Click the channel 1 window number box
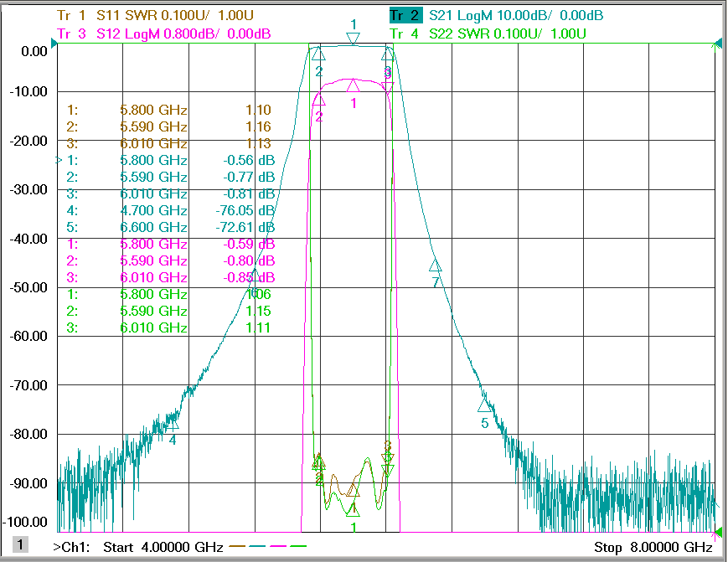 click(20, 544)
